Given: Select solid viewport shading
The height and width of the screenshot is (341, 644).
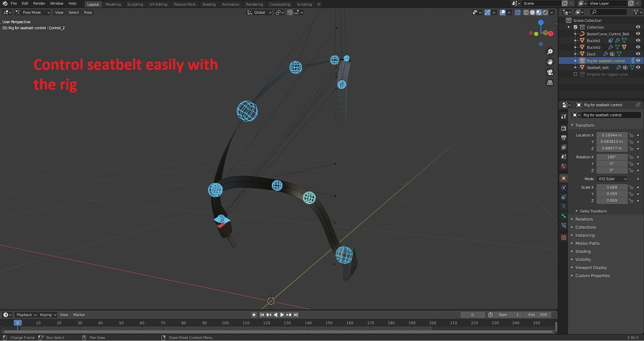Looking at the screenshot, I should 532,12.
